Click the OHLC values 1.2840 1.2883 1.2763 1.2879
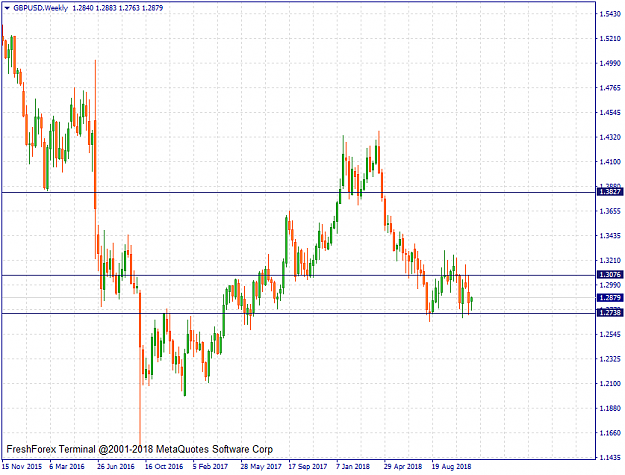 (118, 8)
